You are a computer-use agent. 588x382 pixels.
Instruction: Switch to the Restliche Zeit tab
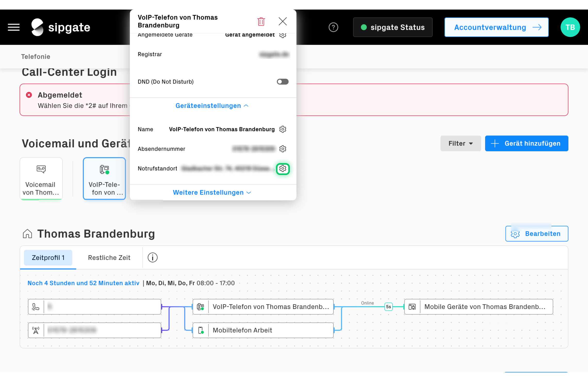click(109, 258)
